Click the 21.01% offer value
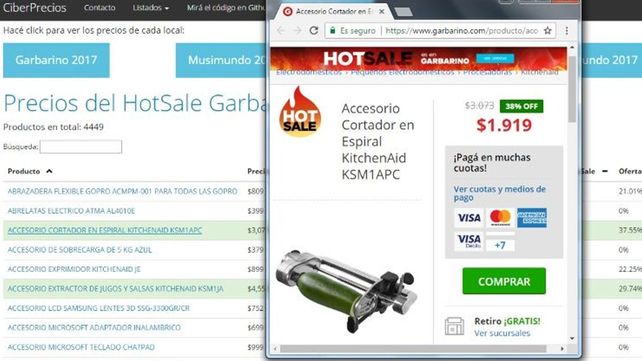Image resolution: width=642 pixels, height=361 pixels. coord(630,191)
